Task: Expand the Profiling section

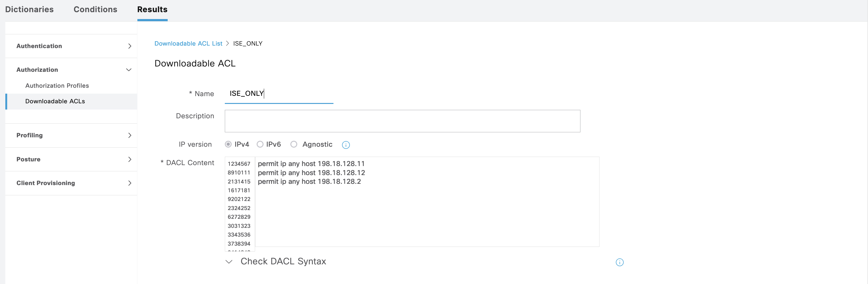Action: 129,135
